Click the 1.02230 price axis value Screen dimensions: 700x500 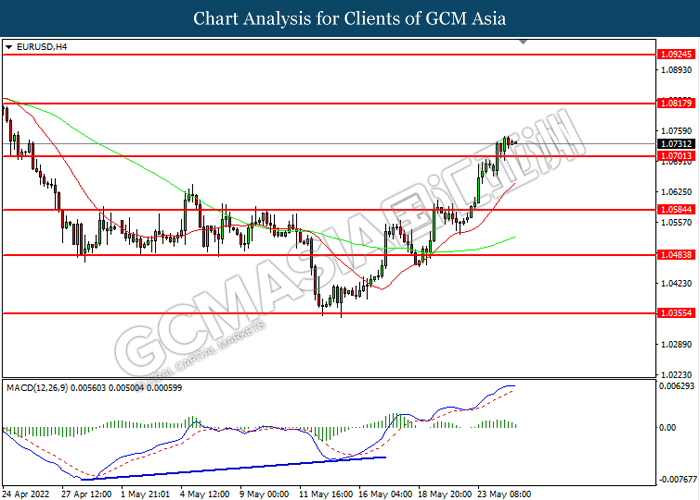(676, 374)
